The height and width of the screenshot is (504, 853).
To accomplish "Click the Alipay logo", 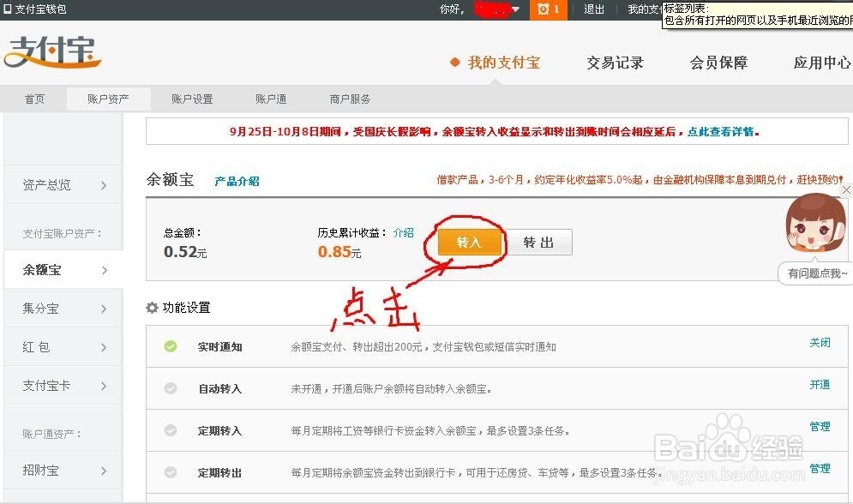I will pos(53,52).
